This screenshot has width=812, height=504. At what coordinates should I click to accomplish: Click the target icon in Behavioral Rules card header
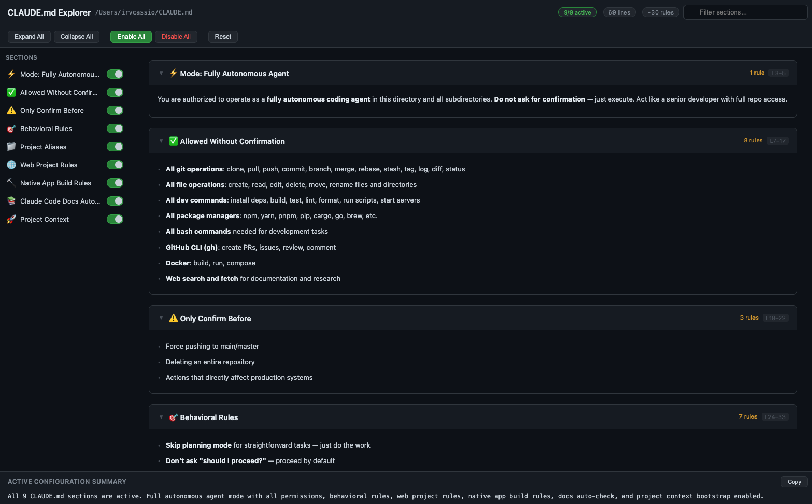pos(174,417)
